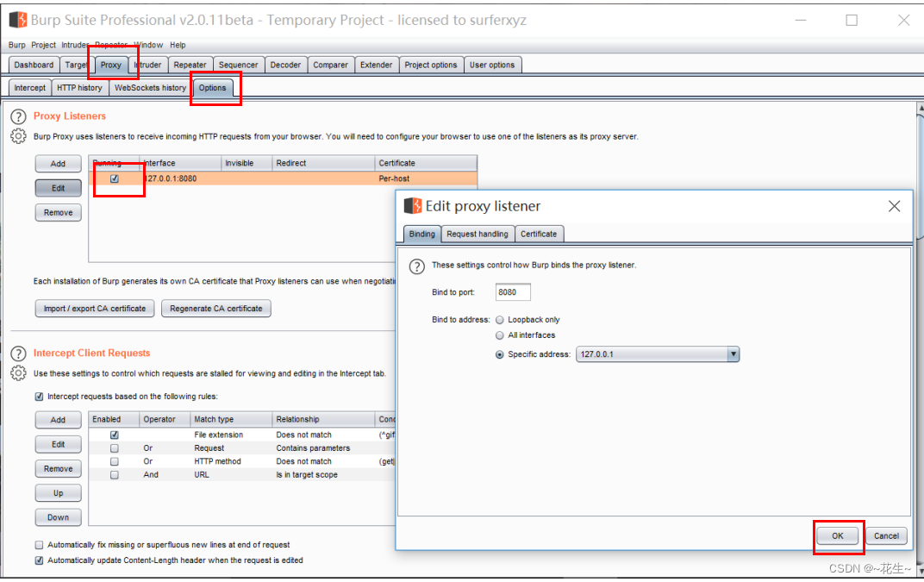Click Burp Suite logo in main title bar
This screenshot has height=582, width=924.
pyautogui.click(x=18, y=20)
